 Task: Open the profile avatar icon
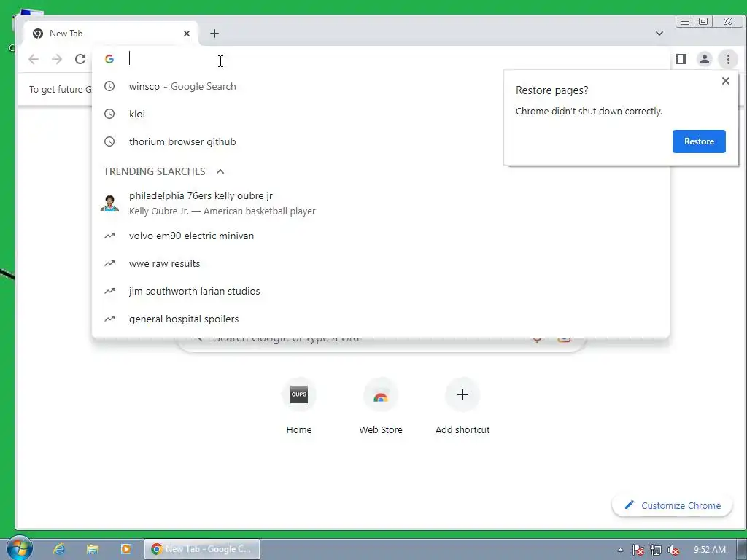705,59
